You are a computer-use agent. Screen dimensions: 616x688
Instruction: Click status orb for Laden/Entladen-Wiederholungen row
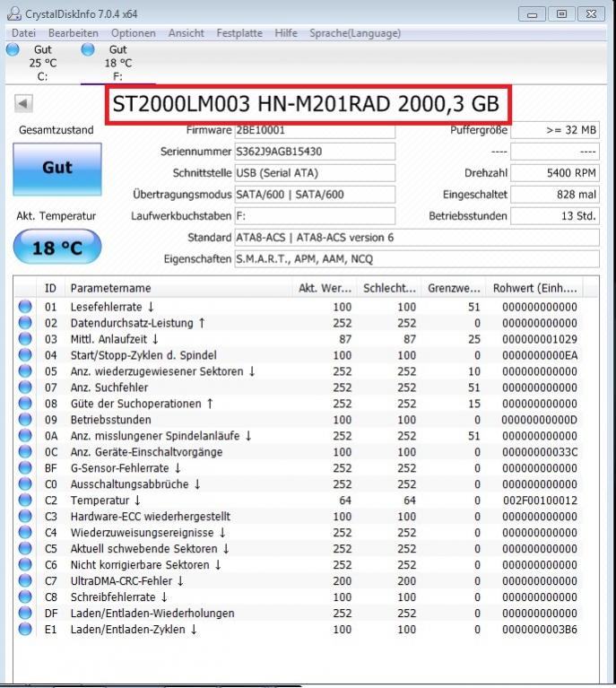[x=25, y=613]
